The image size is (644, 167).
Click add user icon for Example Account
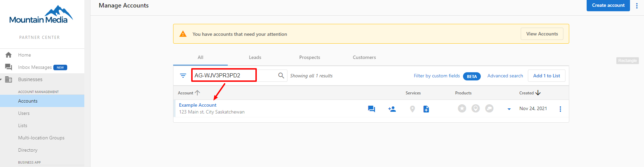click(x=392, y=109)
